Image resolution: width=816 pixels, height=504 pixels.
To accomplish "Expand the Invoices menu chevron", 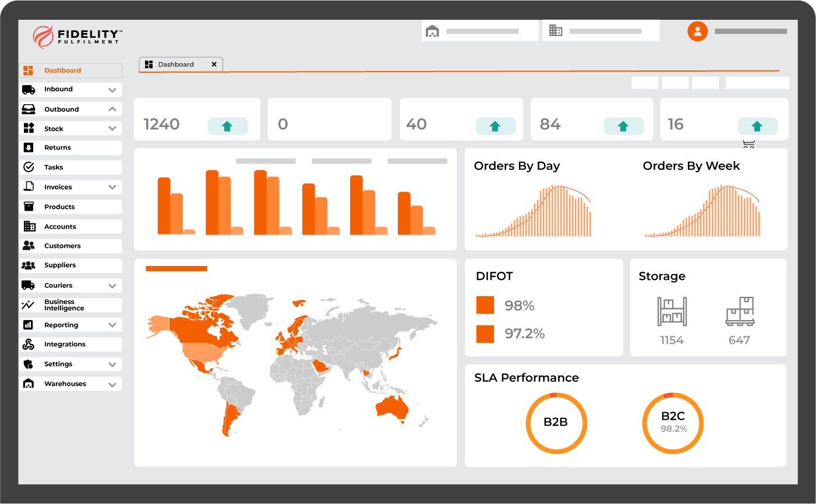I will point(112,187).
